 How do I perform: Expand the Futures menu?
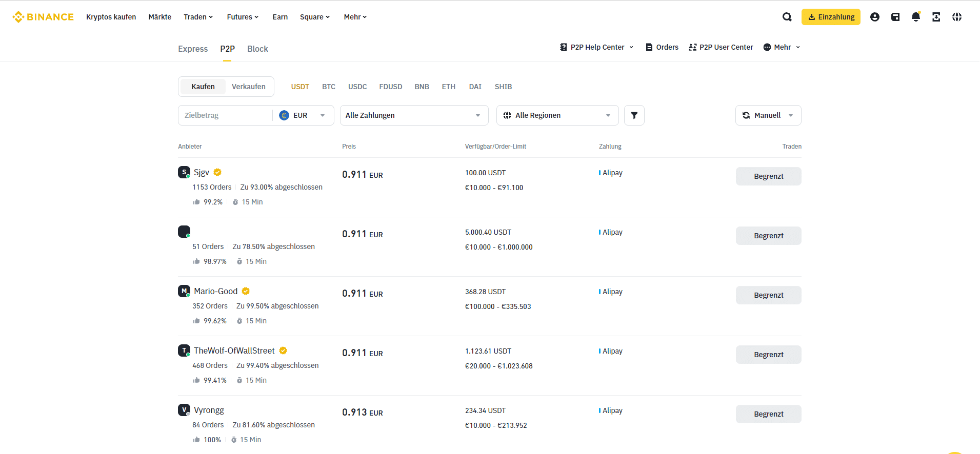[243, 17]
